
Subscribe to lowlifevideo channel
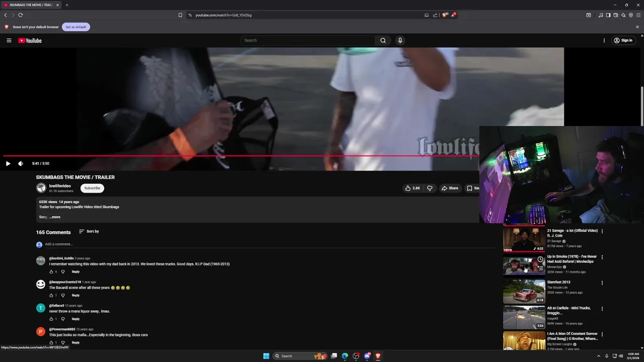pyautogui.click(x=92, y=188)
